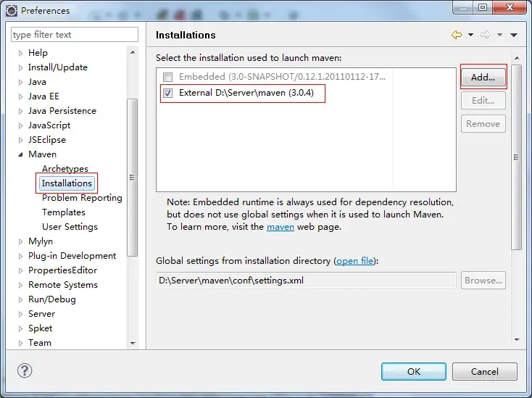Click tree panel scroll up arrow
Image resolution: width=532 pixels, height=398 pixels.
pos(133,52)
